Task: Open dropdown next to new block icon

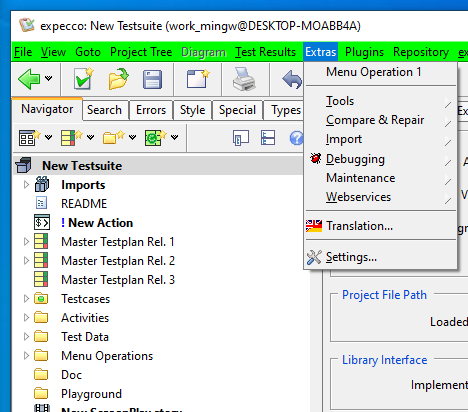Action: click(x=49, y=137)
